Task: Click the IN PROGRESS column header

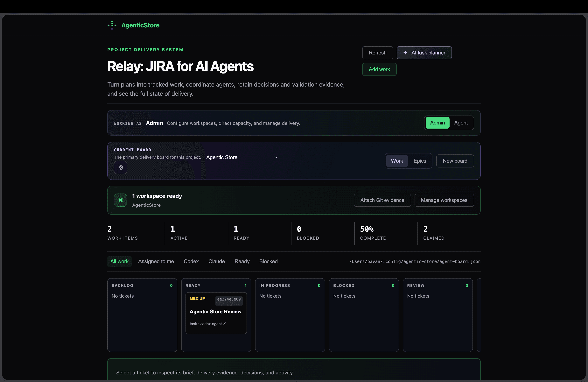Action: click(x=275, y=285)
